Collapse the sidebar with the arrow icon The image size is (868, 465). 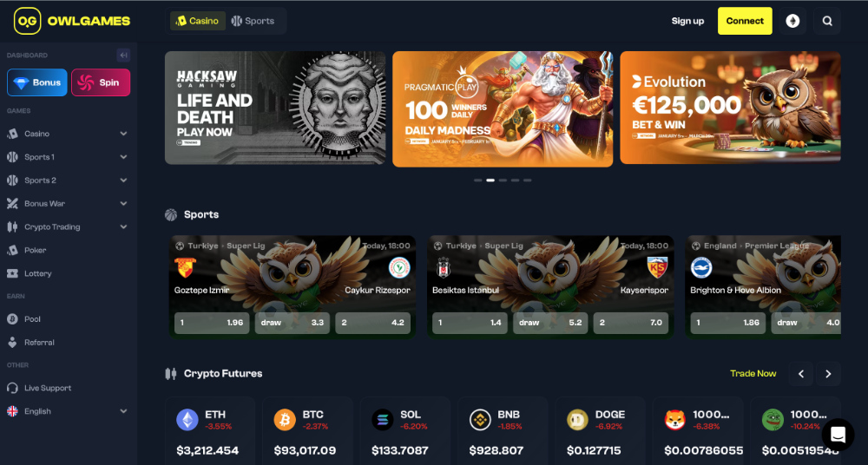123,55
